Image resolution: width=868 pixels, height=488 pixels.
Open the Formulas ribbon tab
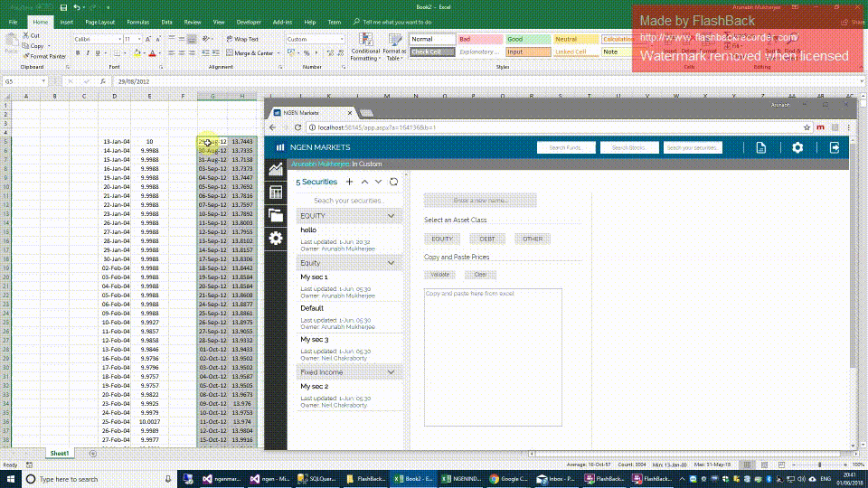(137, 21)
